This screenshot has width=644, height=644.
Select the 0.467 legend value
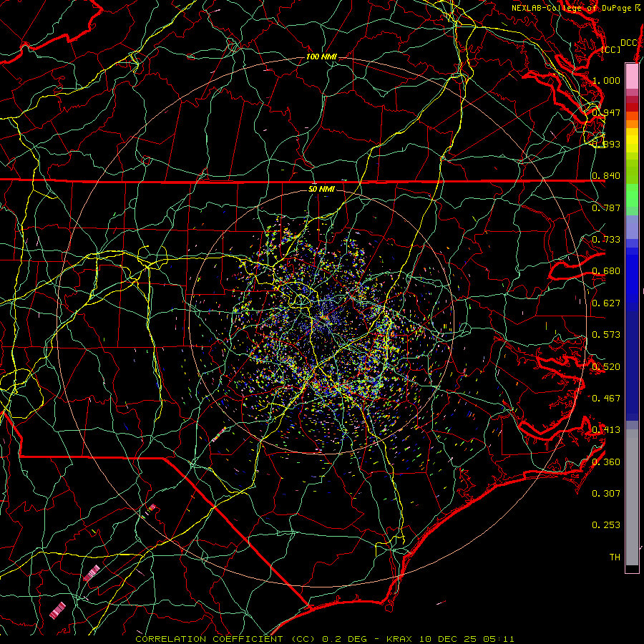point(606,398)
